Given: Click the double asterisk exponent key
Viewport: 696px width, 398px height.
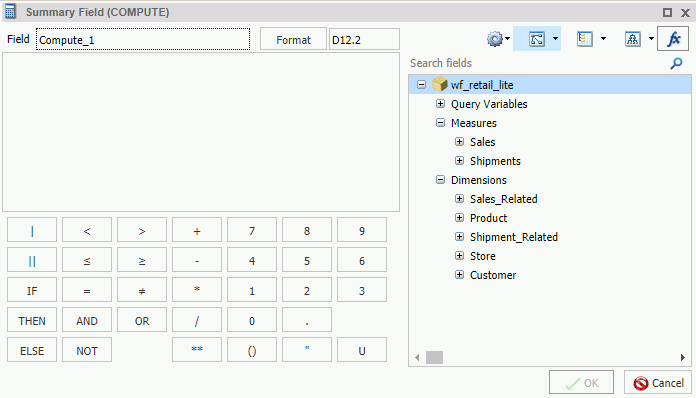Looking at the screenshot, I should pyautogui.click(x=197, y=350).
